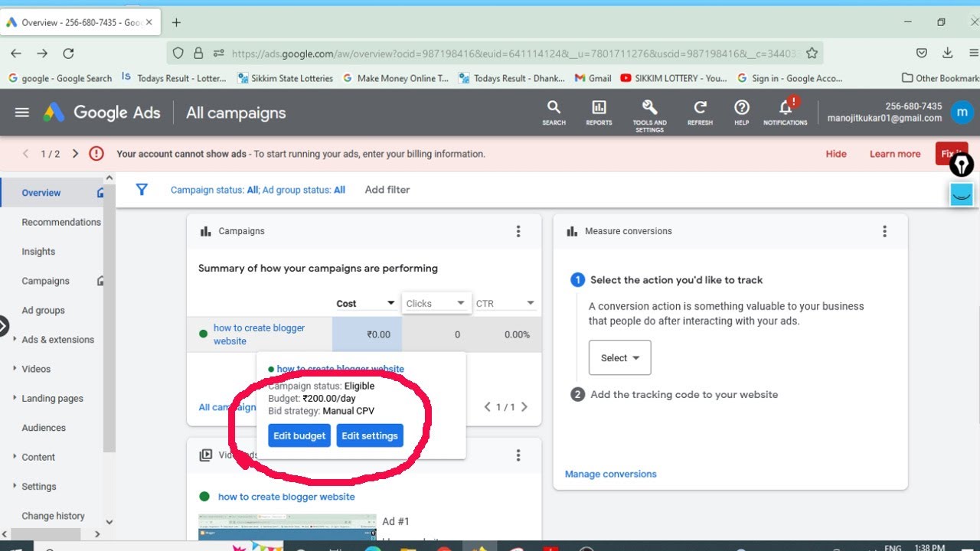Go to next notification banner arrow
Screen dimensions: 980x551
[x=75, y=154]
